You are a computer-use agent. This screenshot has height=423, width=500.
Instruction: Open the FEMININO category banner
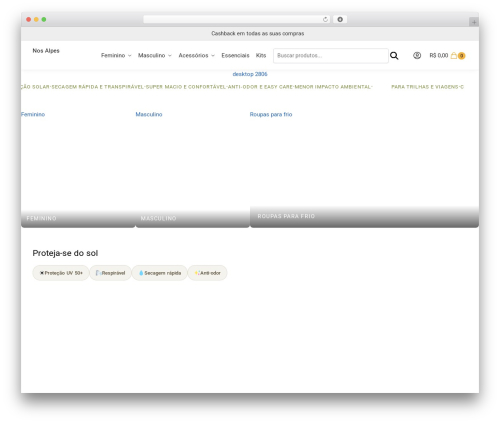(78, 218)
